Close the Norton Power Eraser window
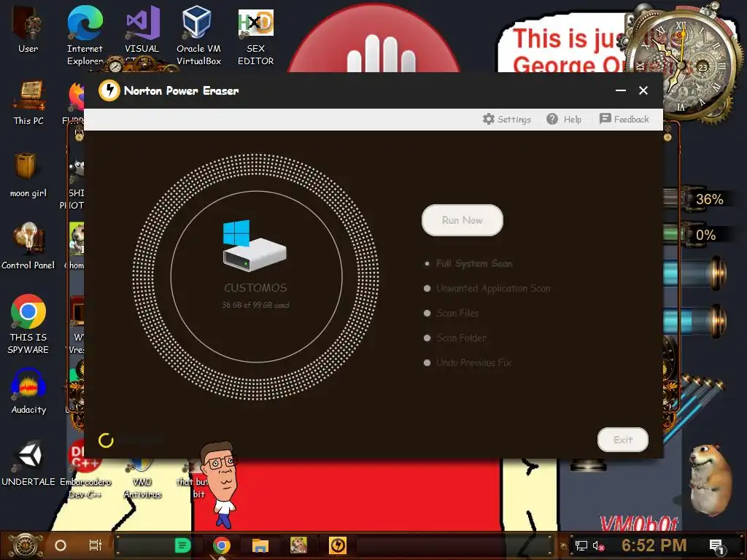This screenshot has width=747, height=560. (x=643, y=90)
